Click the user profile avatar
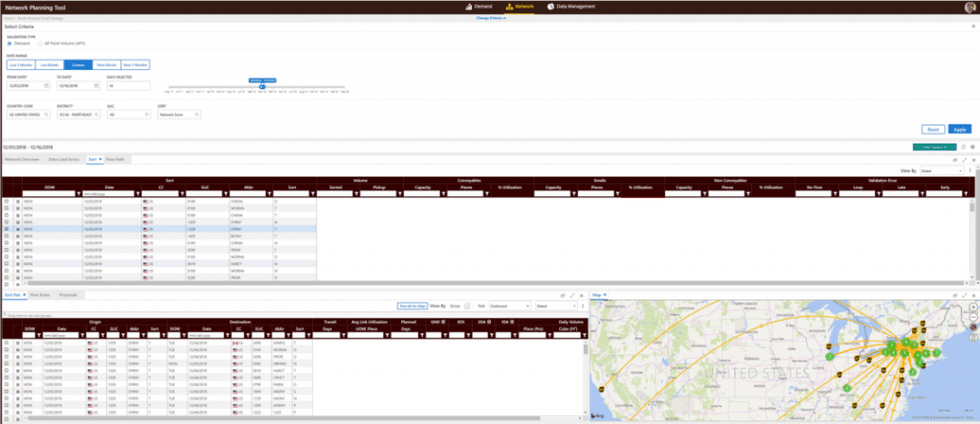The width and height of the screenshot is (980, 424). tap(969, 7)
